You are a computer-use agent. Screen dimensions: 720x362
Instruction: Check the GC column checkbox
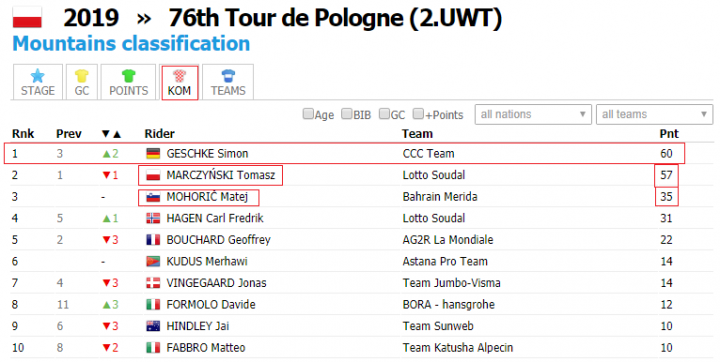[x=384, y=114]
